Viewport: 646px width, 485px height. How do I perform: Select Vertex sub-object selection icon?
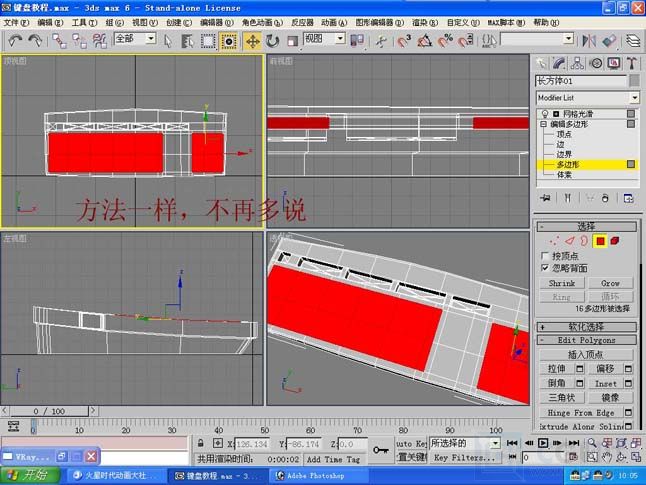[x=555, y=241]
